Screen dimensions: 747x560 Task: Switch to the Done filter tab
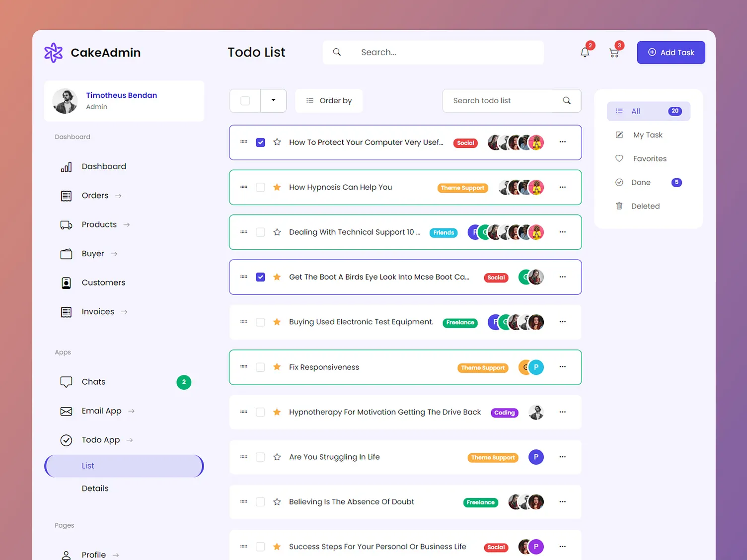coord(641,182)
